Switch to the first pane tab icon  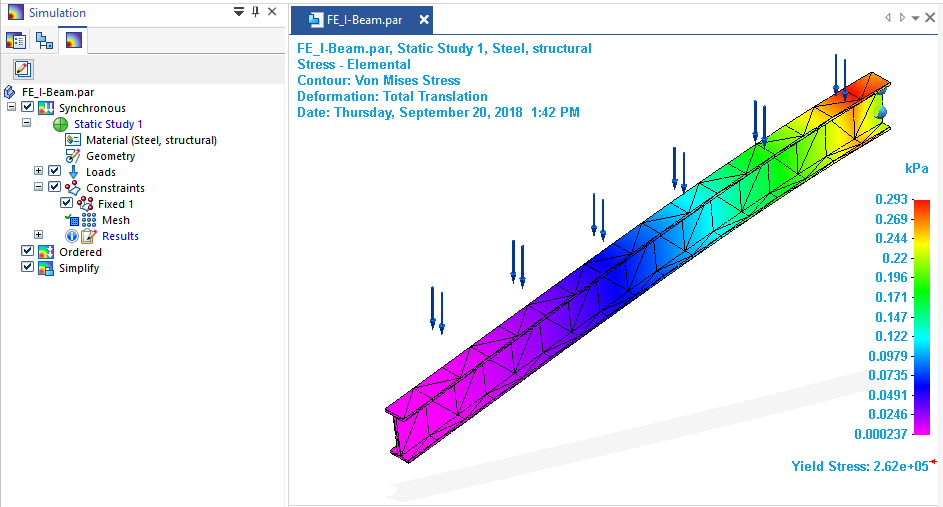pos(16,41)
